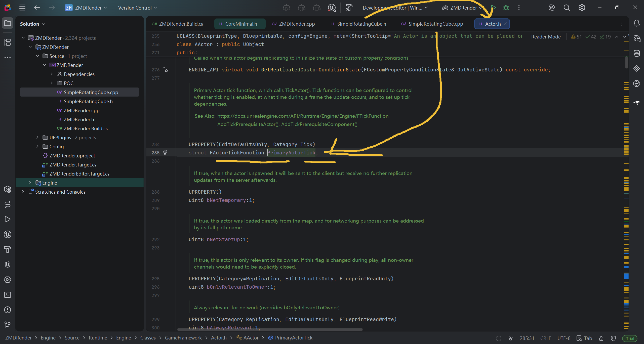Open the FTickFunction documentation link
Viewport: 644px width, 344px height.
click(x=303, y=116)
